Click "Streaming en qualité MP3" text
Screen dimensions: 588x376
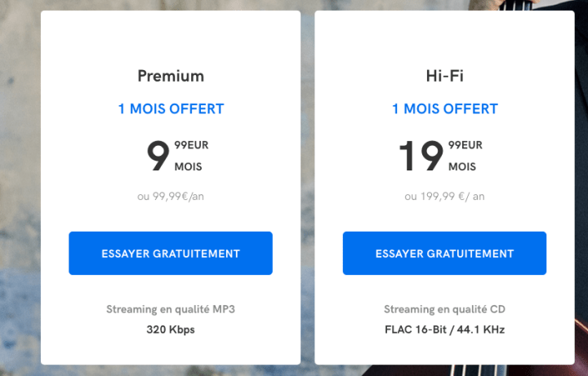170,310
